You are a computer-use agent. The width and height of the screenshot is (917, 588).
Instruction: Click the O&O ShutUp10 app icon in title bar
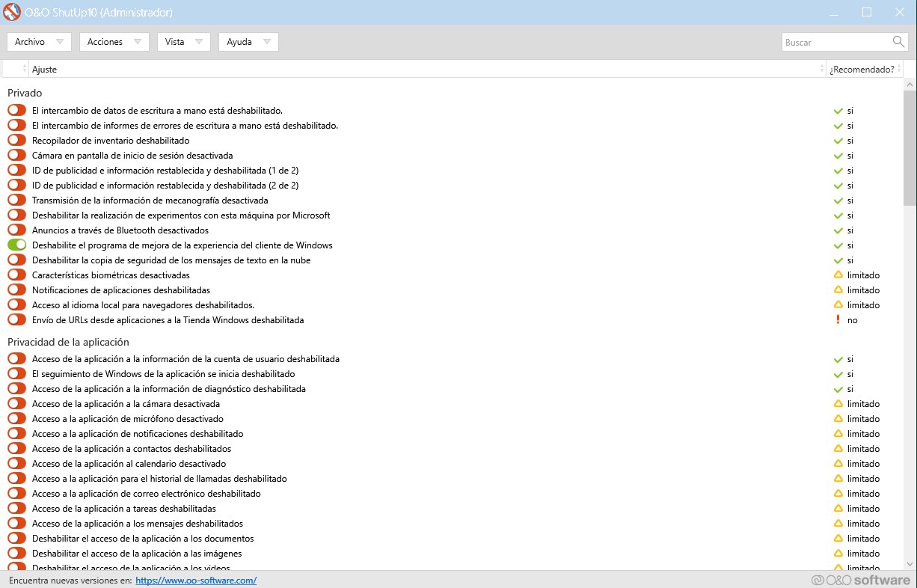pyautogui.click(x=12, y=12)
